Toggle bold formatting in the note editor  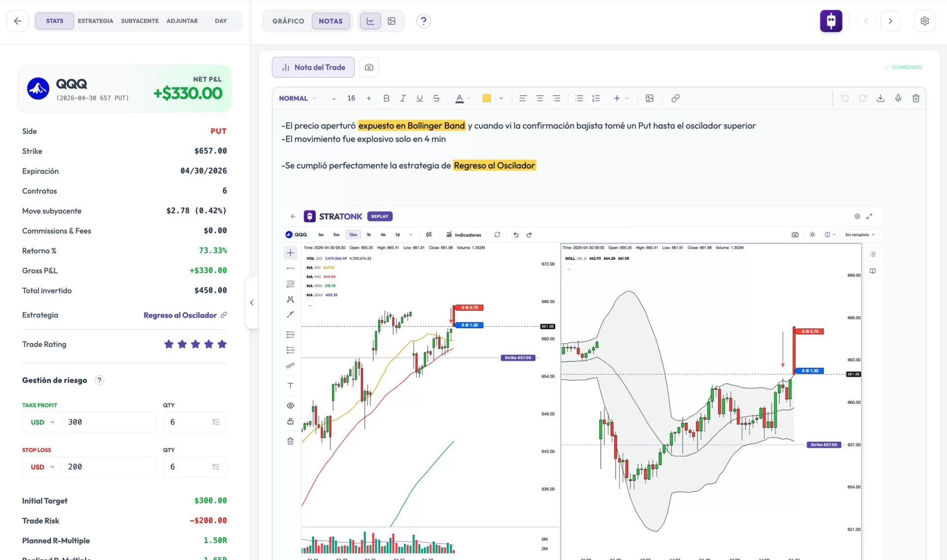point(386,98)
